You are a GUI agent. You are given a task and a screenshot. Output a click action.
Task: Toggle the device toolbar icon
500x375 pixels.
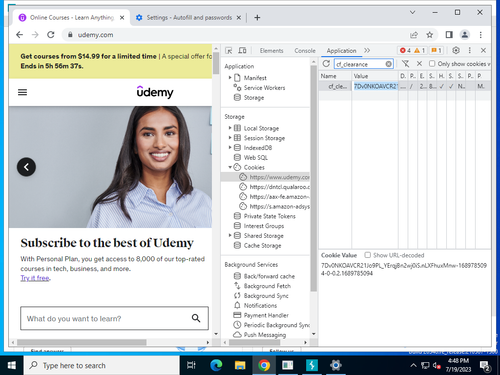click(242, 50)
